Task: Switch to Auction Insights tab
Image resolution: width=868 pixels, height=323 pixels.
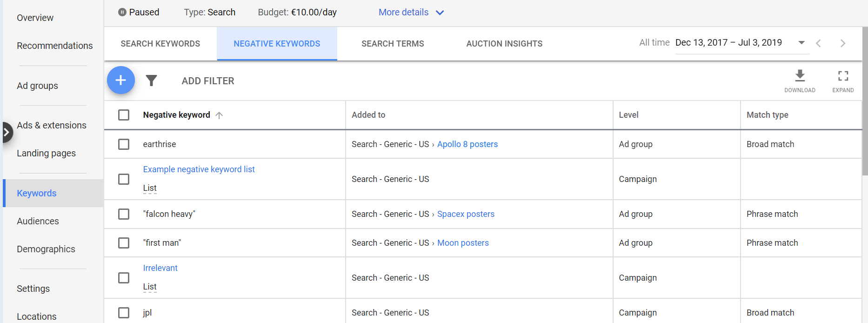Action: click(x=504, y=44)
